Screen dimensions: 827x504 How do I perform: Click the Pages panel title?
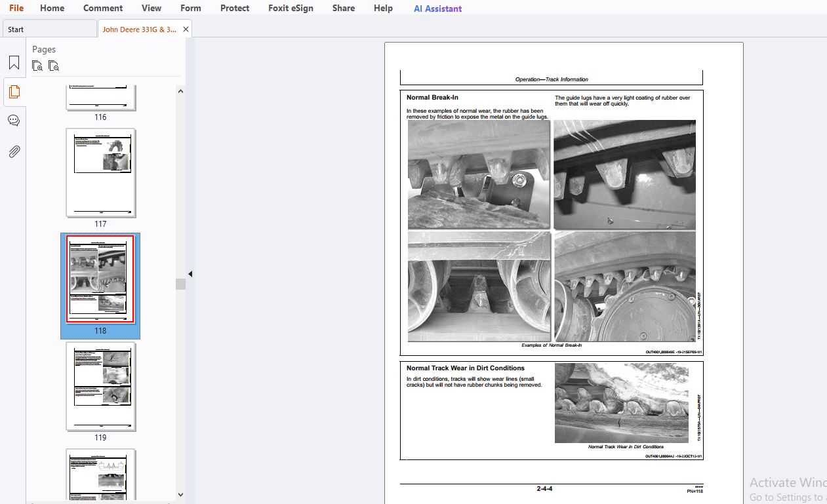coord(44,49)
